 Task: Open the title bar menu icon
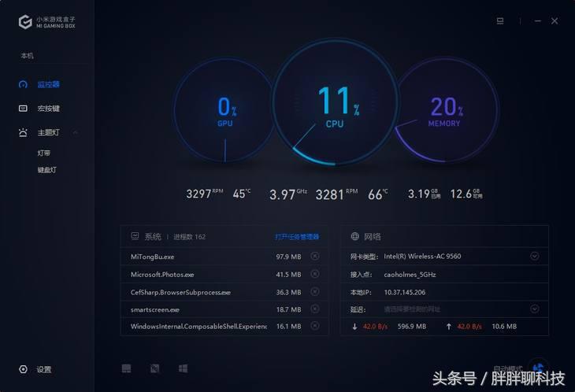pyautogui.click(x=500, y=21)
